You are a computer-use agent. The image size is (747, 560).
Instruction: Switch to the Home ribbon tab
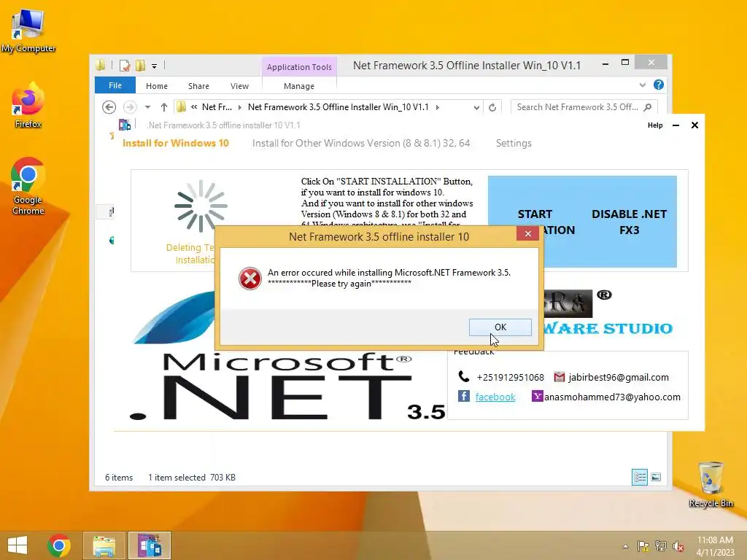tap(157, 86)
